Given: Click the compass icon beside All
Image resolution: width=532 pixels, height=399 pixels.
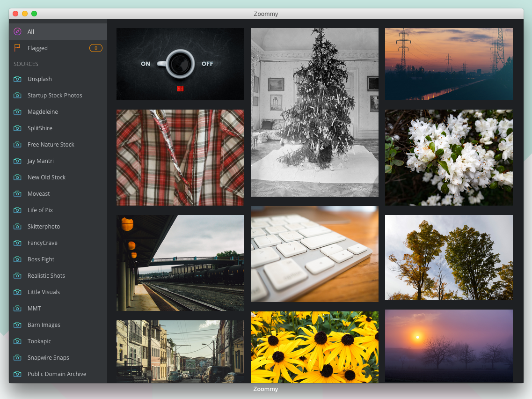Looking at the screenshot, I should tap(17, 32).
